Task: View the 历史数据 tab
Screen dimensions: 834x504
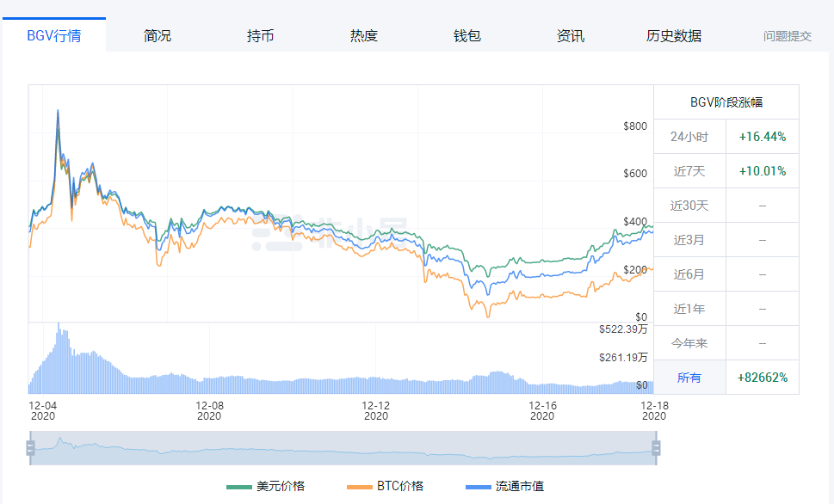Action: click(673, 35)
